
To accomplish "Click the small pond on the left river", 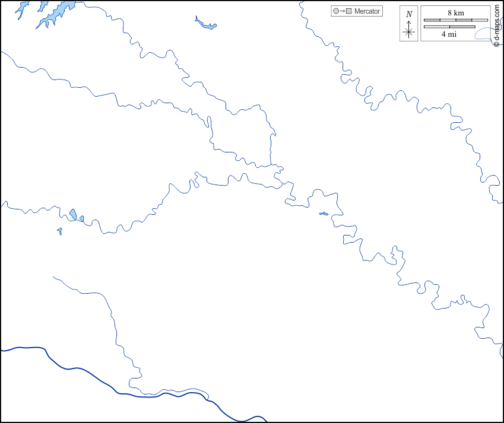I will click(73, 214).
